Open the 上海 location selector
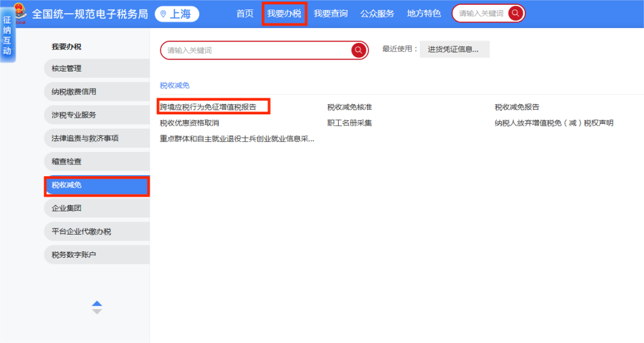The height and width of the screenshot is (343, 644). (x=177, y=14)
